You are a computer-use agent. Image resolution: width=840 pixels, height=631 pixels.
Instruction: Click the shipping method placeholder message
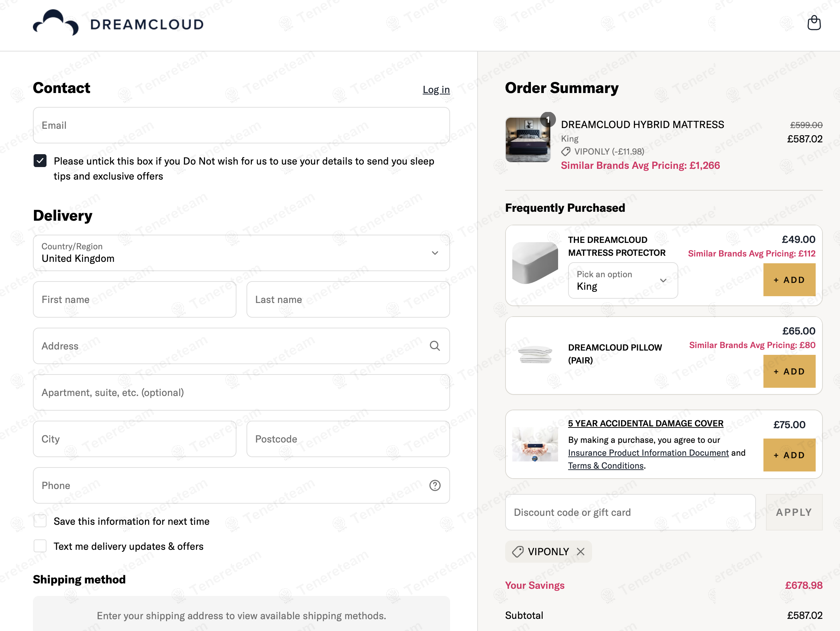click(241, 616)
